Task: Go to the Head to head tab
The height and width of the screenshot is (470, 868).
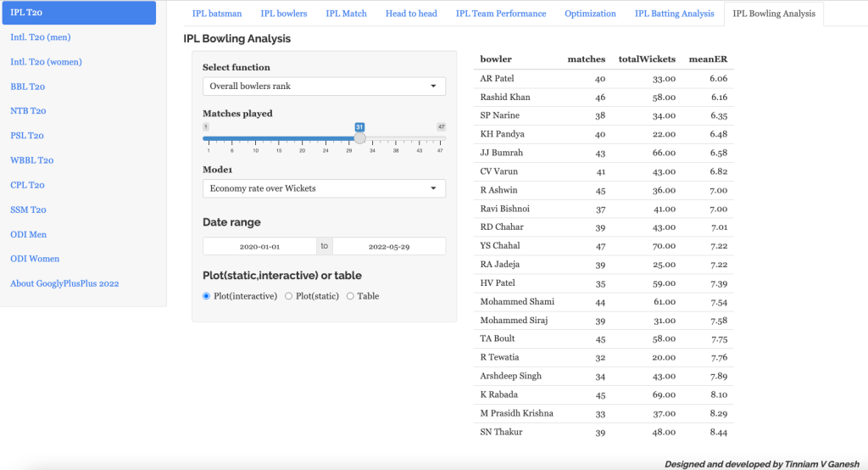Action: [x=410, y=14]
